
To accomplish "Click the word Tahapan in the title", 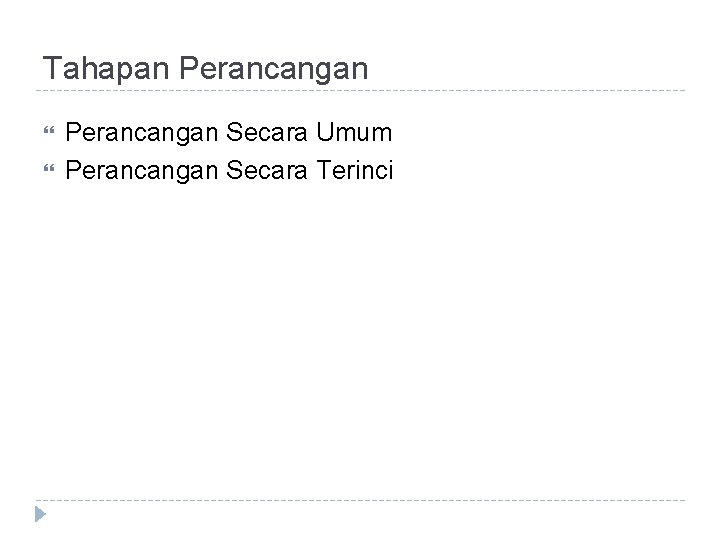I will 106,69.
